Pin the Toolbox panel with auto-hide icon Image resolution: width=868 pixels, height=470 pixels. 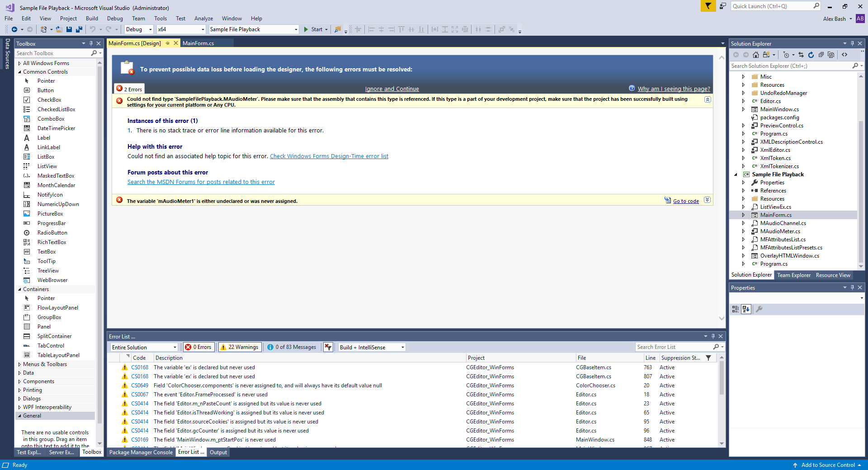(91, 43)
